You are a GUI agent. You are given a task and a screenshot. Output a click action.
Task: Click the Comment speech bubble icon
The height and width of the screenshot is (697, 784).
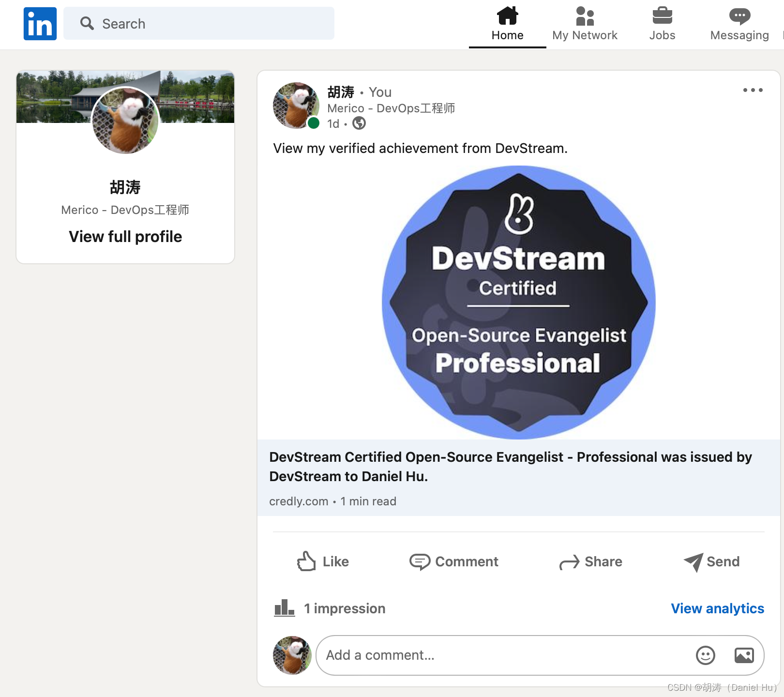(x=421, y=561)
